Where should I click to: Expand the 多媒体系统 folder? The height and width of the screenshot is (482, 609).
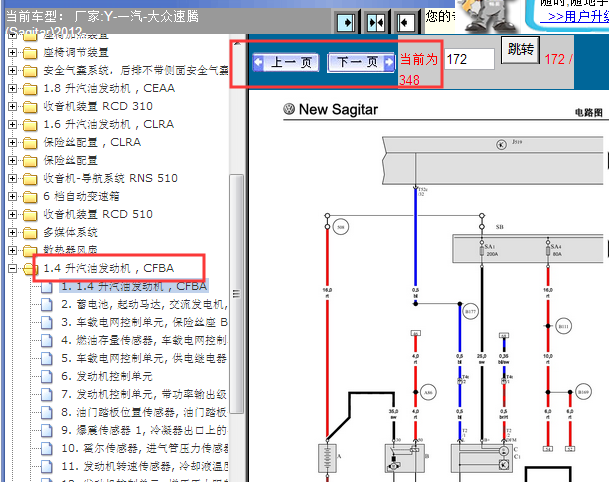pyautogui.click(x=12, y=232)
